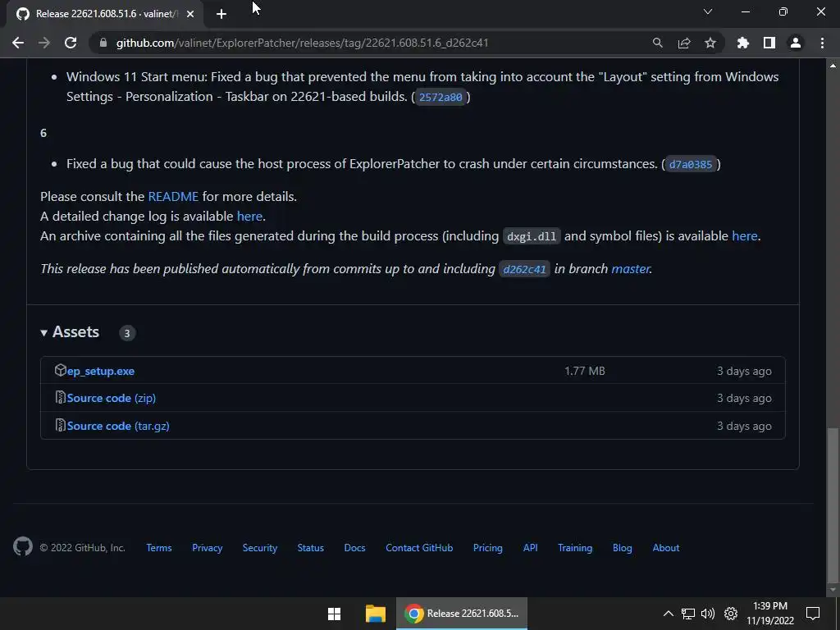Open the Chrome profile avatar icon

[796, 43]
